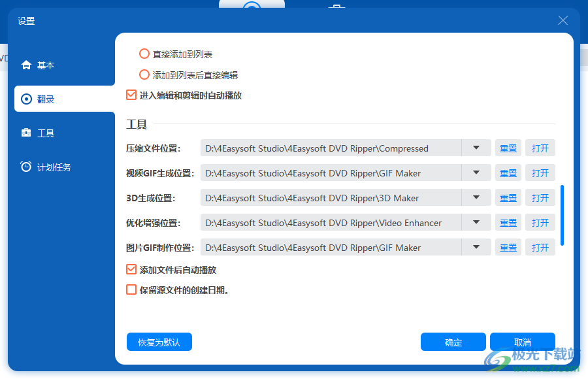Image resolution: width=588 pixels, height=379 pixels.
Task: Click the 3D Maker path text field
Action: 331,197
